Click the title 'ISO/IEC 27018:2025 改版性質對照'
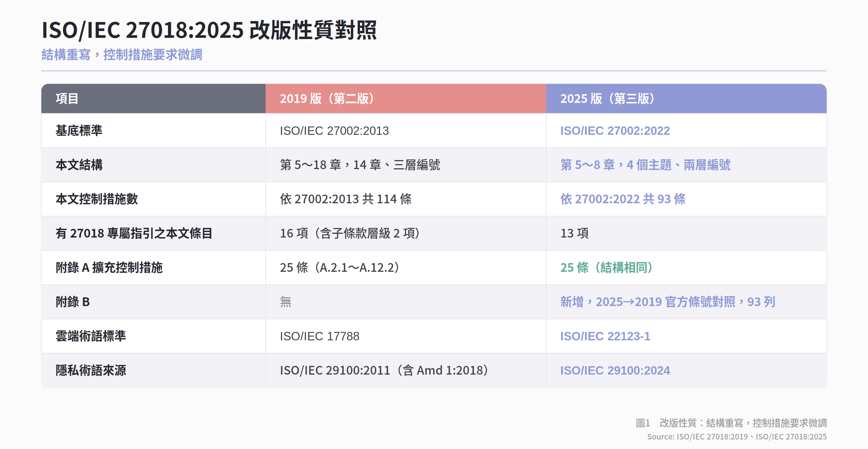The height and width of the screenshot is (449, 868). point(209,30)
